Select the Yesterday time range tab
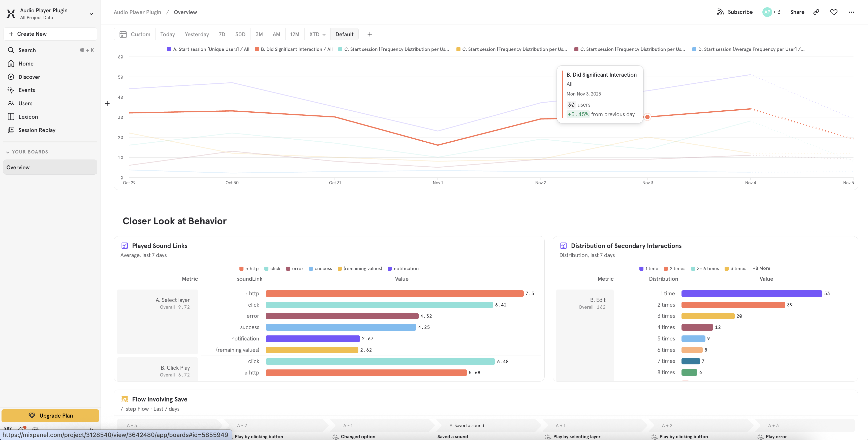Viewport: 868px width, 440px height. (196, 34)
